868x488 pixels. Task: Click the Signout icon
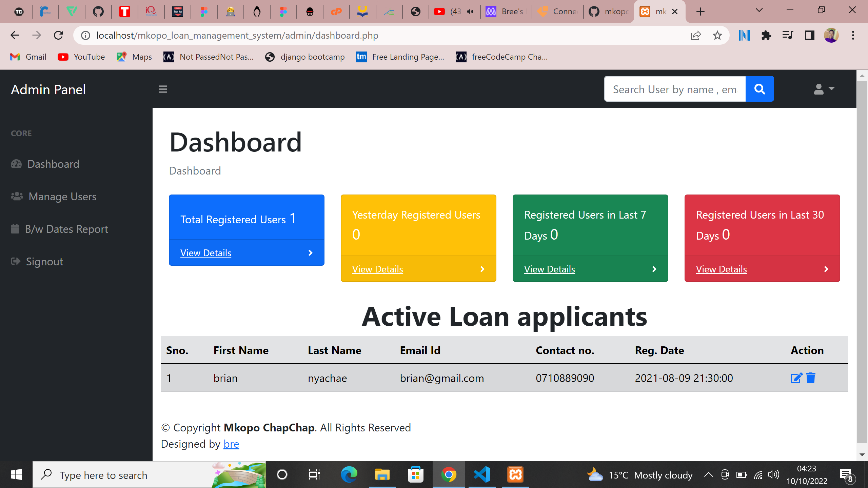click(16, 261)
